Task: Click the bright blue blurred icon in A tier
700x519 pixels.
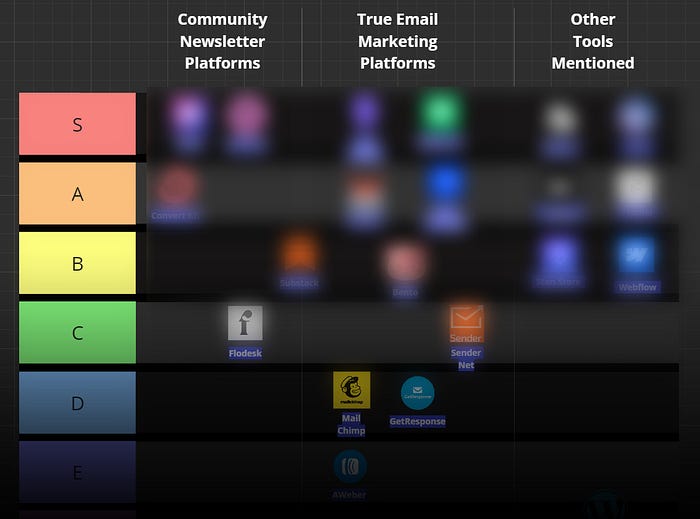Action: pyautogui.click(x=444, y=183)
